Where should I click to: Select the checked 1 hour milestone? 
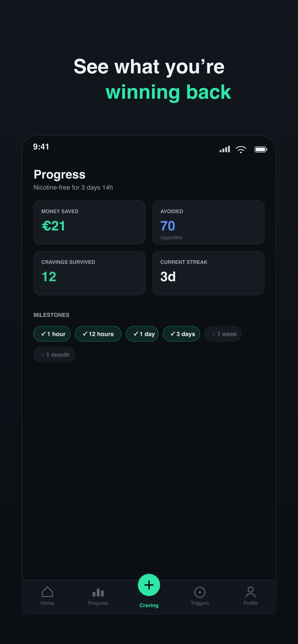[52, 334]
